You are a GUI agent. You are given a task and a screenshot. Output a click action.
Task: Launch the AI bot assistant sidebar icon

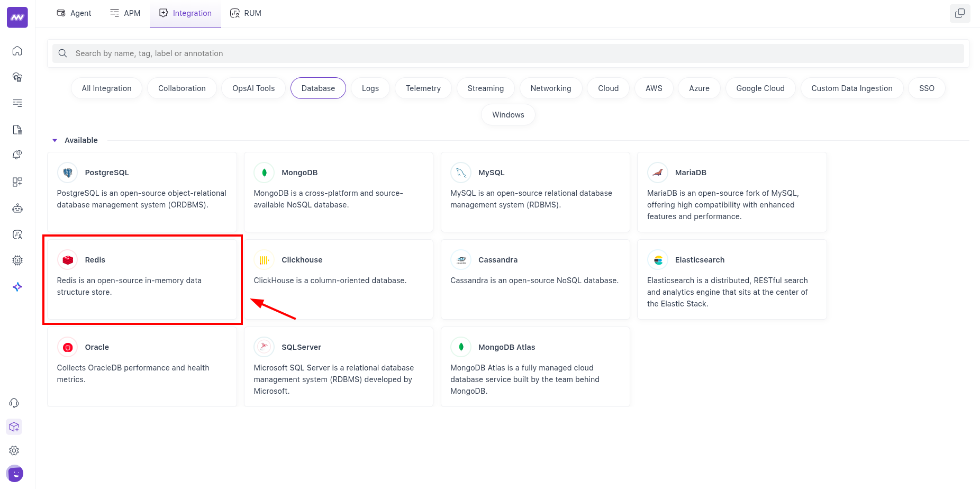pyautogui.click(x=17, y=208)
